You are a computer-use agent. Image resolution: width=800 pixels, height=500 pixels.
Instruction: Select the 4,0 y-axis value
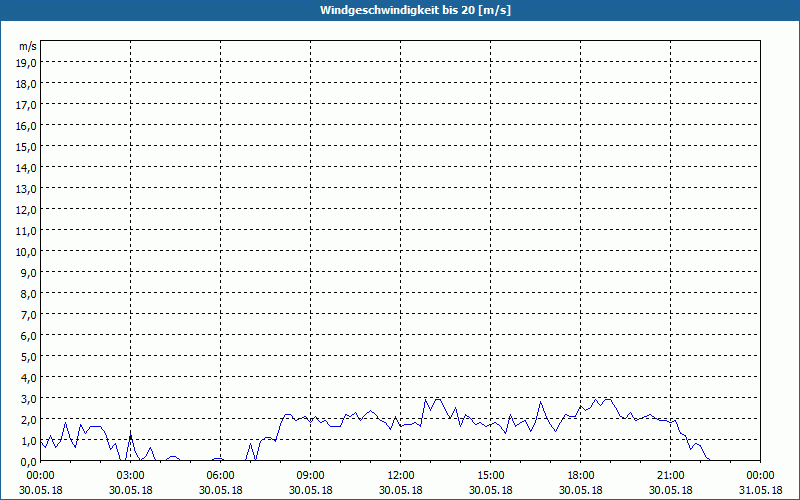(x=30, y=378)
